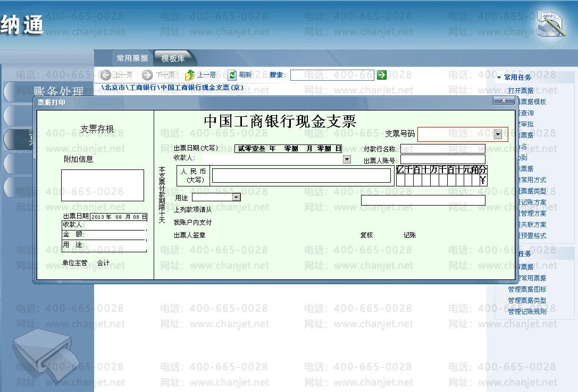Click the 上一页 back arrow icon

click(x=105, y=75)
